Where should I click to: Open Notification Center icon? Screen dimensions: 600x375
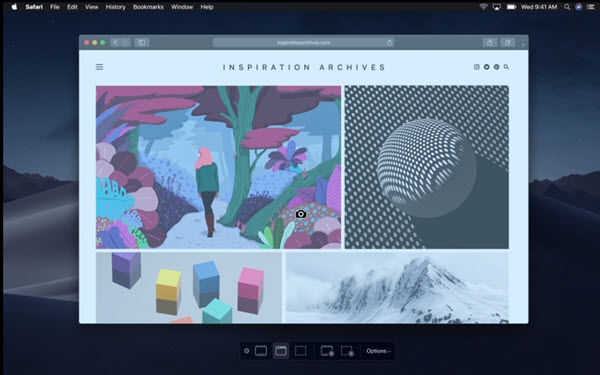590,7
